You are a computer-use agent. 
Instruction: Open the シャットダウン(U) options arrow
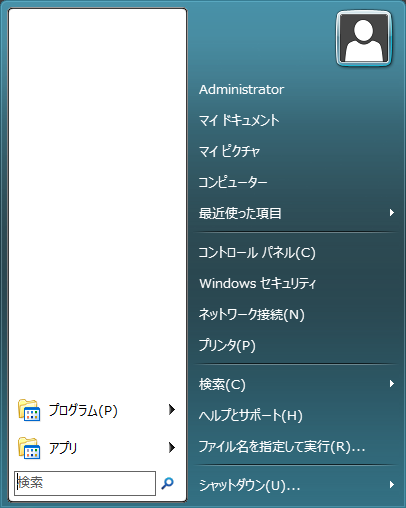[392, 484]
